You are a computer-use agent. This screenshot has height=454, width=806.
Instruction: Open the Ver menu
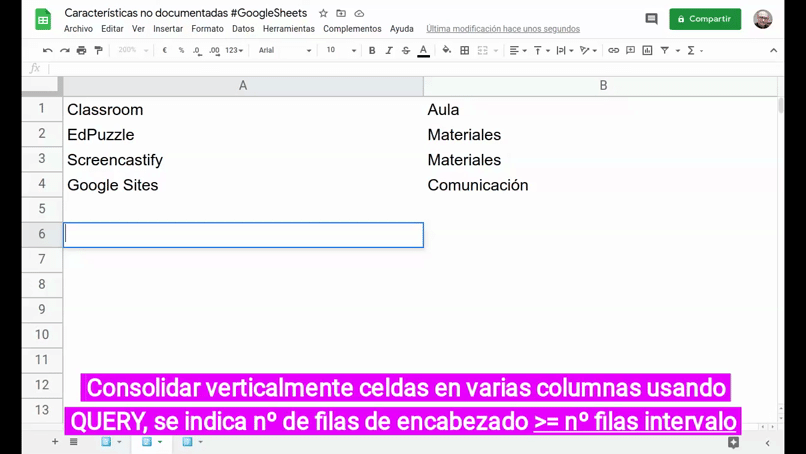138,29
